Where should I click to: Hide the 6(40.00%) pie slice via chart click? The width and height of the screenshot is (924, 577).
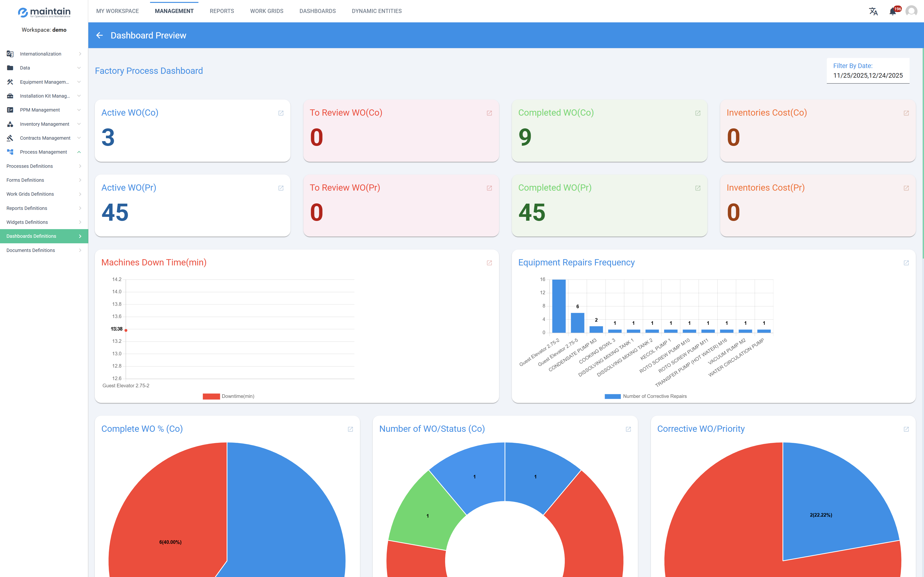click(x=171, y=541)
